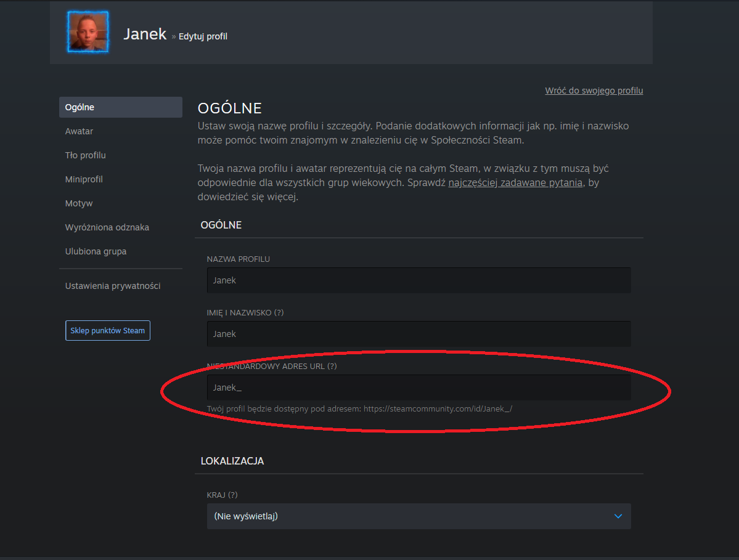The width and height of the screenshot is (739, 560).
Task: Open the Miniprofil tab
Action: (x=84, y=179)
